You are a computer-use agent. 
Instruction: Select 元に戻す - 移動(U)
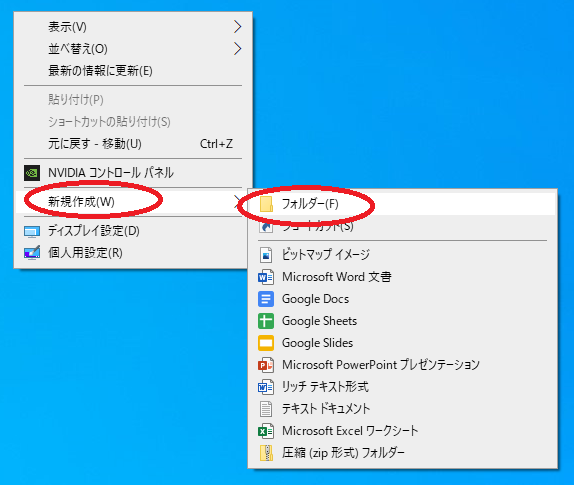point(133,144)
